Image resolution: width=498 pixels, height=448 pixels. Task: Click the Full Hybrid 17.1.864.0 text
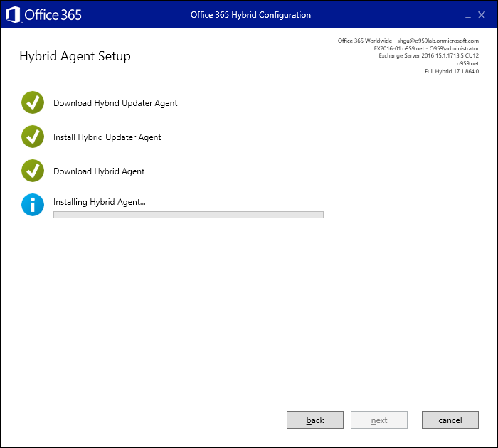click(452, 71)
